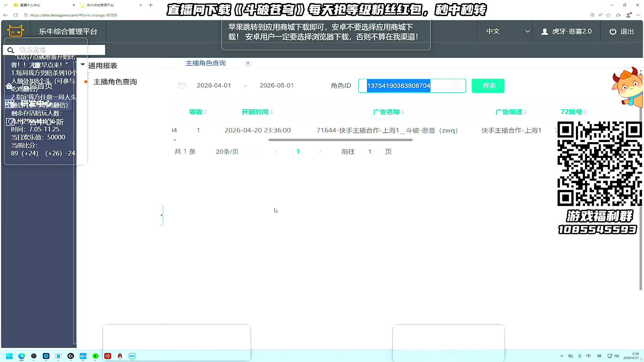Click the 乐牛 bull logo icon

15,31
